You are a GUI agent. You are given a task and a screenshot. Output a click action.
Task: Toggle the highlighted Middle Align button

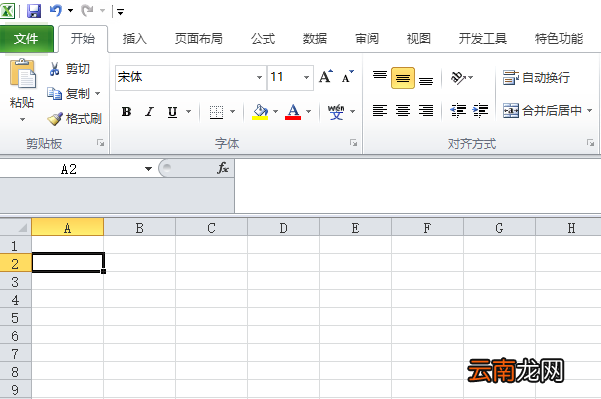click(403, 78)
